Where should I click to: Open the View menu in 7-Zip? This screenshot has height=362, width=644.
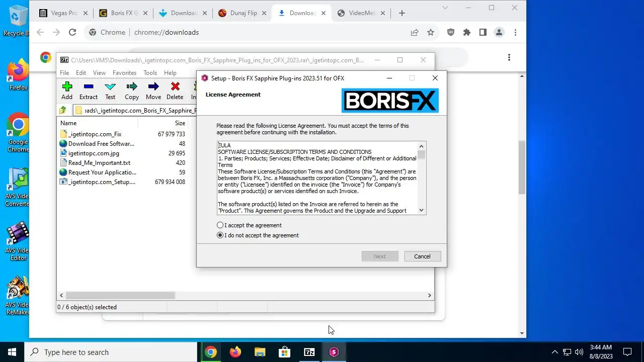click(99, 73)
